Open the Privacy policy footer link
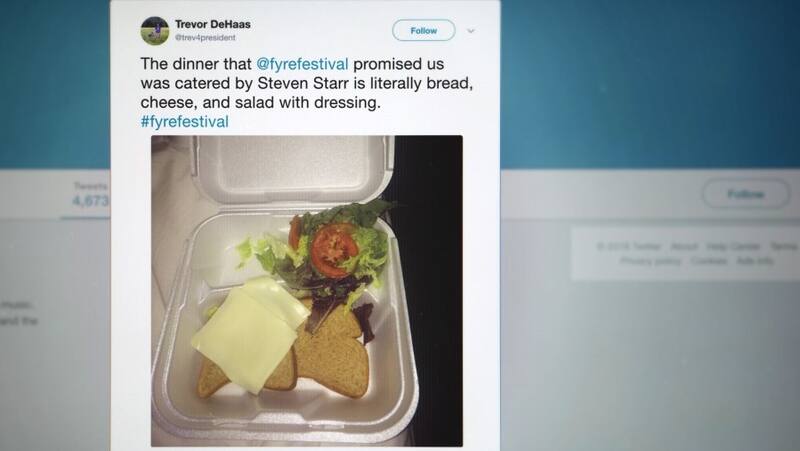 [651, 261]
